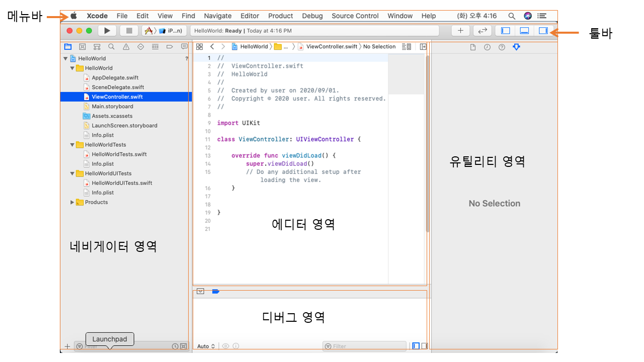
Task: Toggle the Navigator panel visibility
Action: click(506, 31)
